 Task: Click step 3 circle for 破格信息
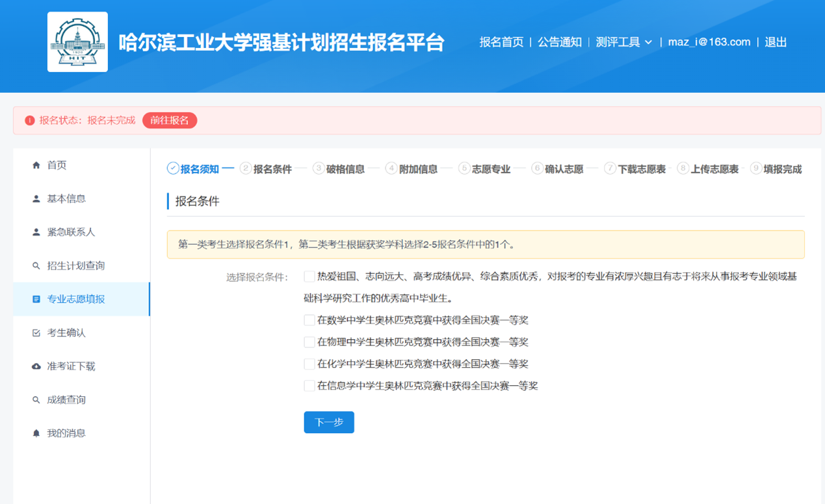click(319, 168)
